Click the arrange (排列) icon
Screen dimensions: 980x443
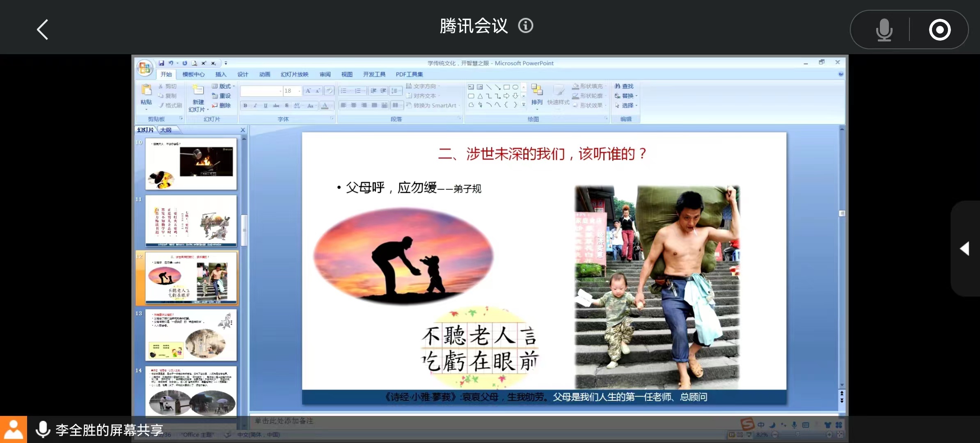[x=537, y=90]
